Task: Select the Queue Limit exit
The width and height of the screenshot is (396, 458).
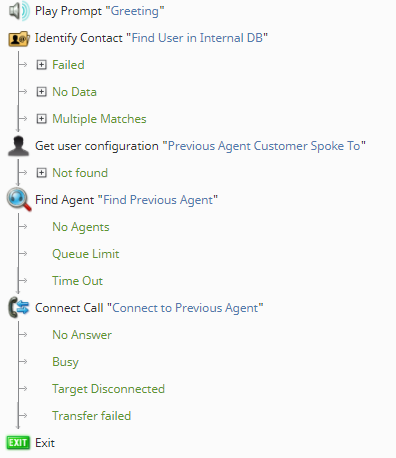Action: tap(86, 254)
